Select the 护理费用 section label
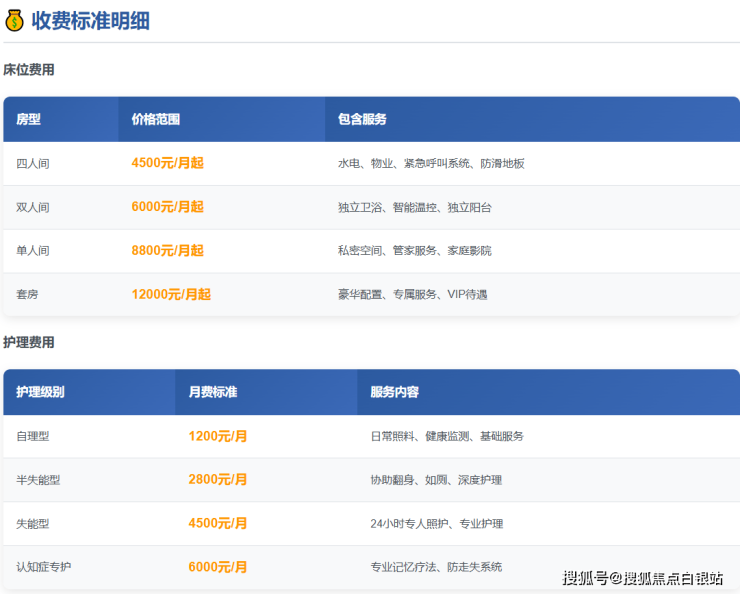 29,342
